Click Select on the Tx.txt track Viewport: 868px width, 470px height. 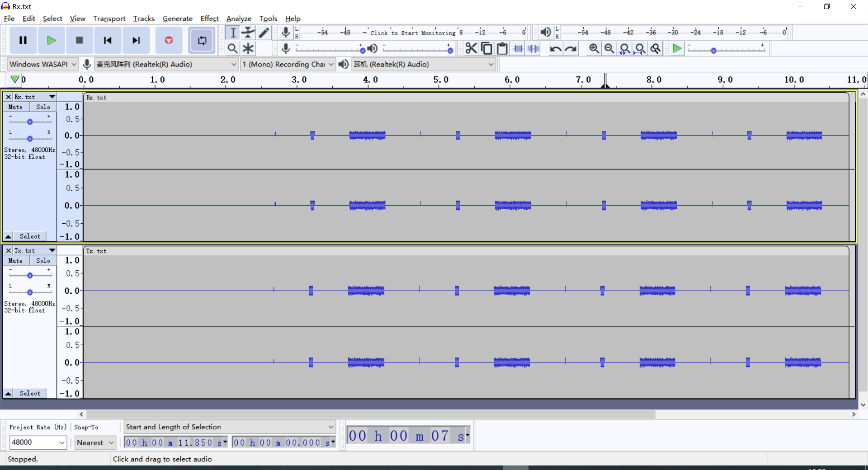tap(30, 393)
